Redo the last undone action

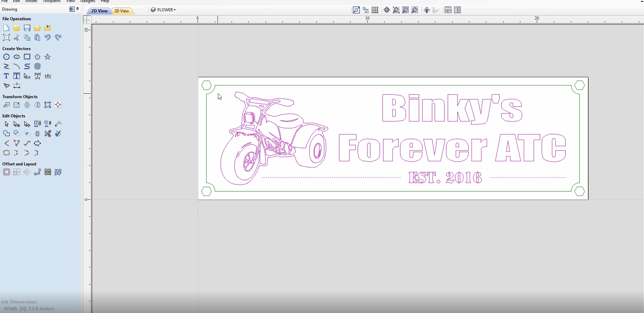coord(58,37)
